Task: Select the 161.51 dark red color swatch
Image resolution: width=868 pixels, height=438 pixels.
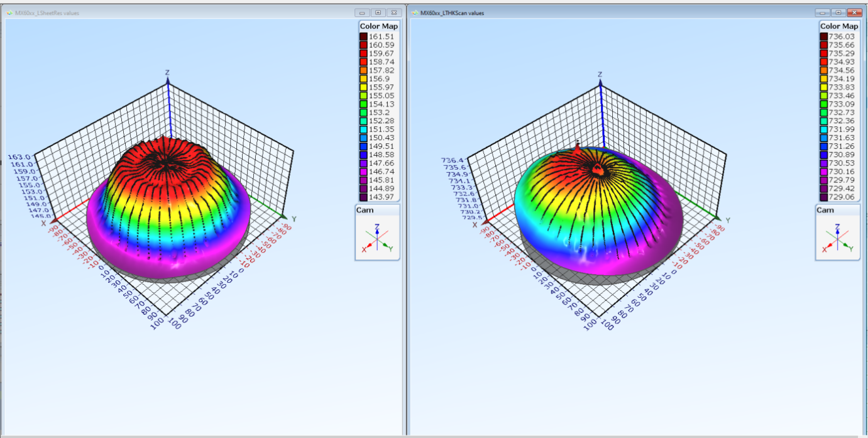Action: click(x=363, y=37)
